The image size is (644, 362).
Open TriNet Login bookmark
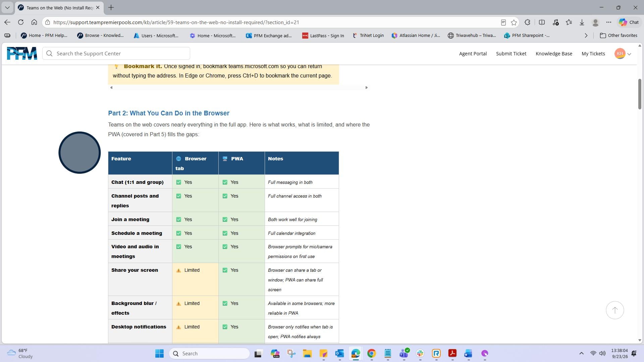click(368, 36)
